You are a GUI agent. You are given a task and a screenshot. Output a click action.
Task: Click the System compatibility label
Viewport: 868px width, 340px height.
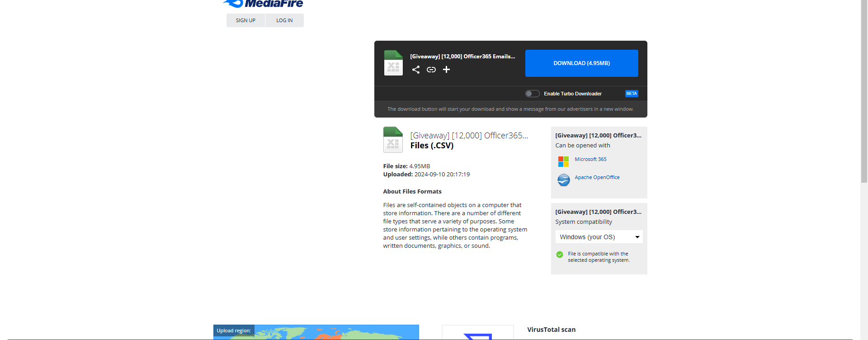click(x=584, y=222)
